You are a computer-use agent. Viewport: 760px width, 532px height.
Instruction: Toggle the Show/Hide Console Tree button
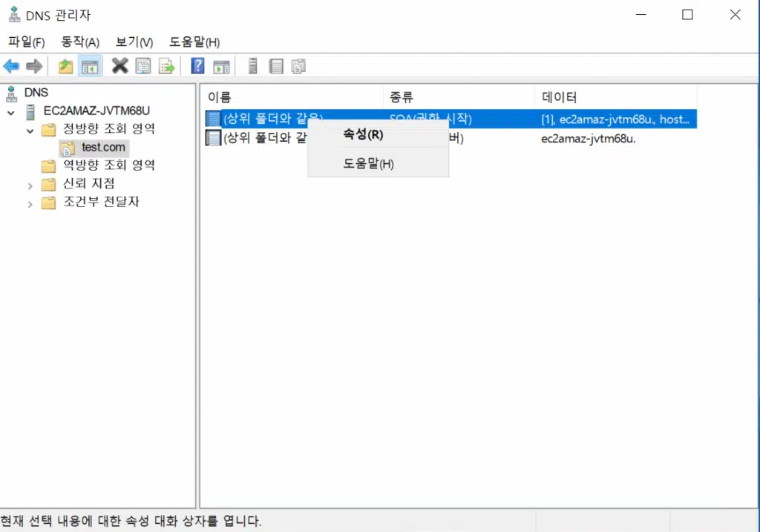click(90, 67)
